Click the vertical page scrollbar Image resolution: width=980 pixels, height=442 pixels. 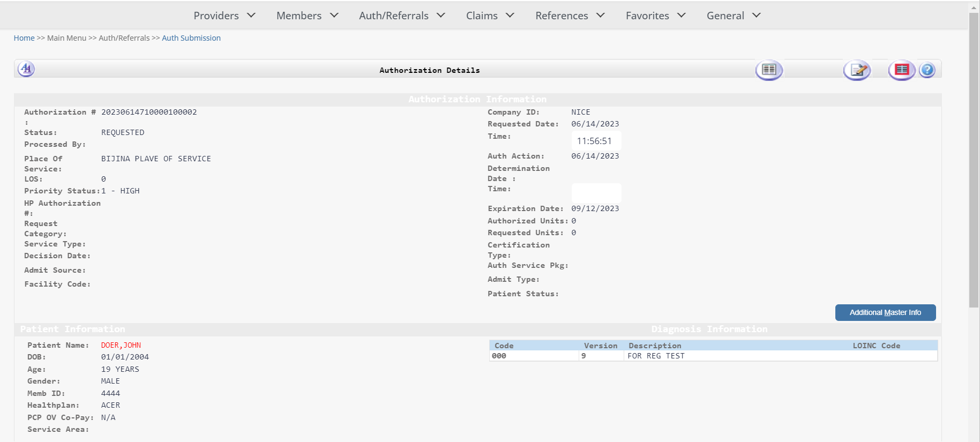[x=974, y=161]
